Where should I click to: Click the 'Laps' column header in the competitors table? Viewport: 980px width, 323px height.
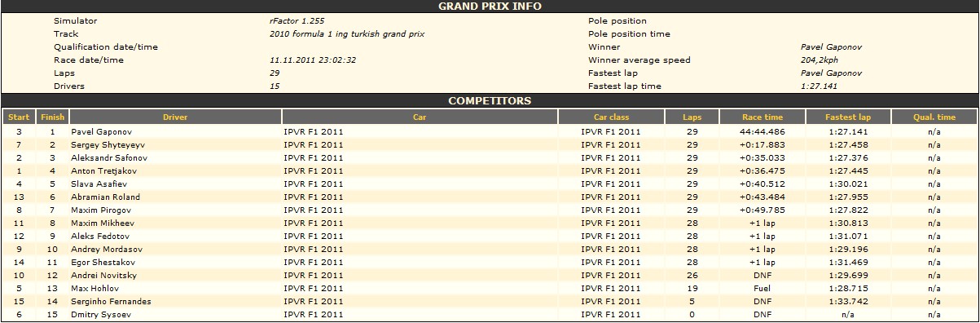(692, 117)
